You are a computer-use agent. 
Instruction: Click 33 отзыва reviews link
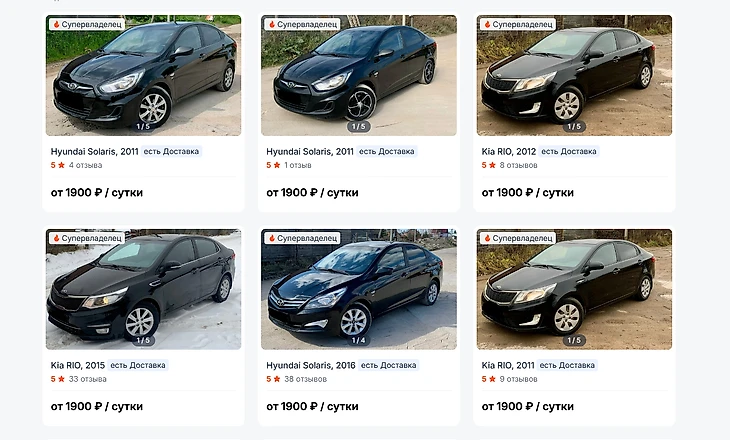(x=89, y=379)
